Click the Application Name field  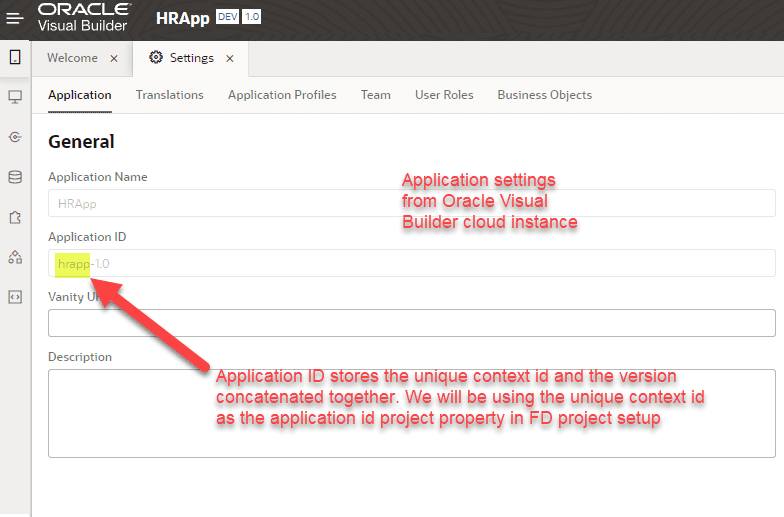tap(412, 203)
